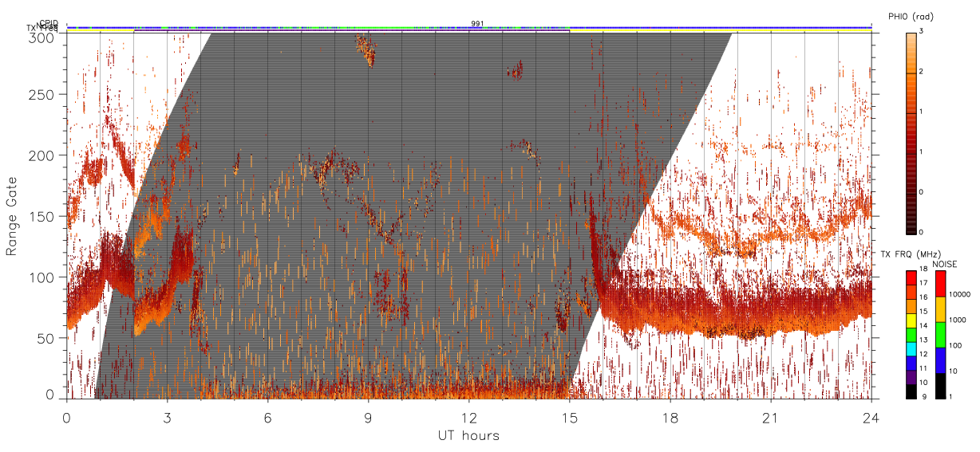Screen dimensions: 980x452
Task: Pick the y-axis tick label "150"
Action: 43,216
